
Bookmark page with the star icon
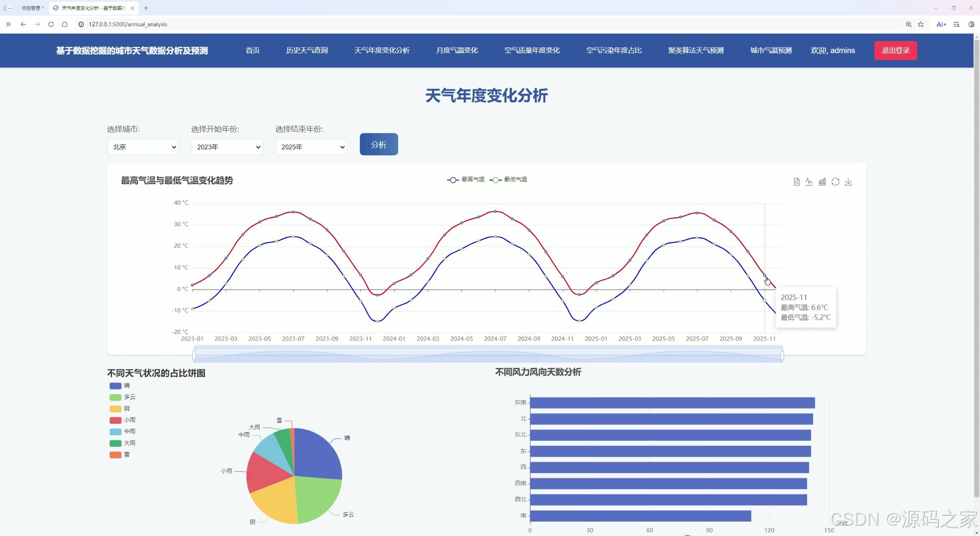point(921,24)
